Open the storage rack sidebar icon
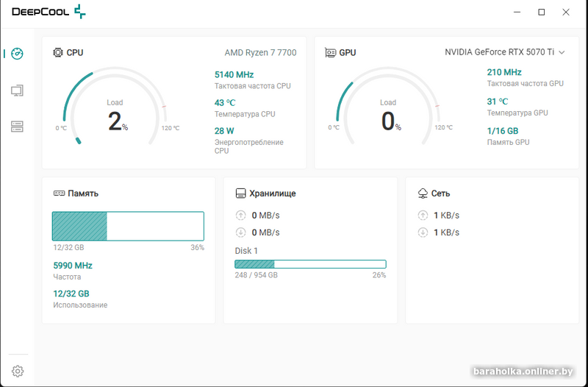This screenshot has height=387, width=588. pyautogui.click(x=17, y=127)
